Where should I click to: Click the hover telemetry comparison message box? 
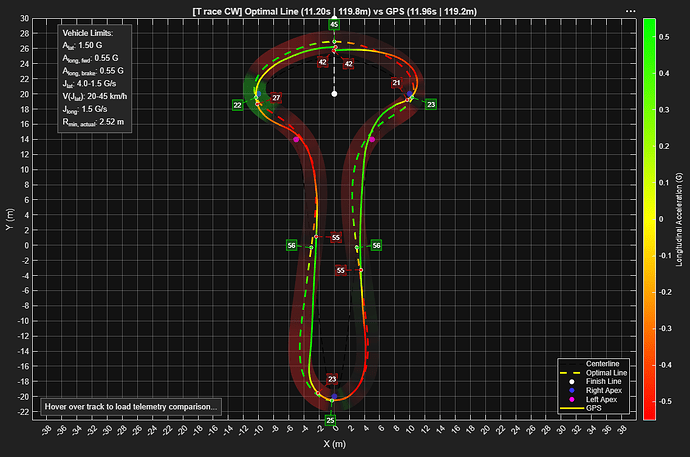tap(131, 407)
